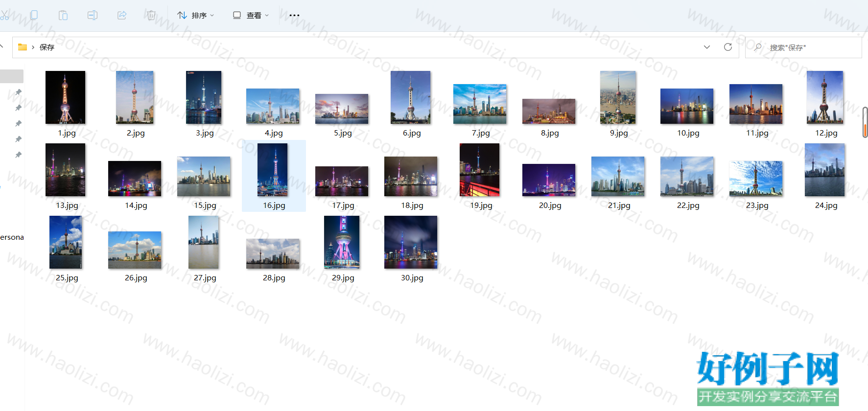Click the Paste clipboard icon
The height and width of the screenshot is (411, 868).
63,15
